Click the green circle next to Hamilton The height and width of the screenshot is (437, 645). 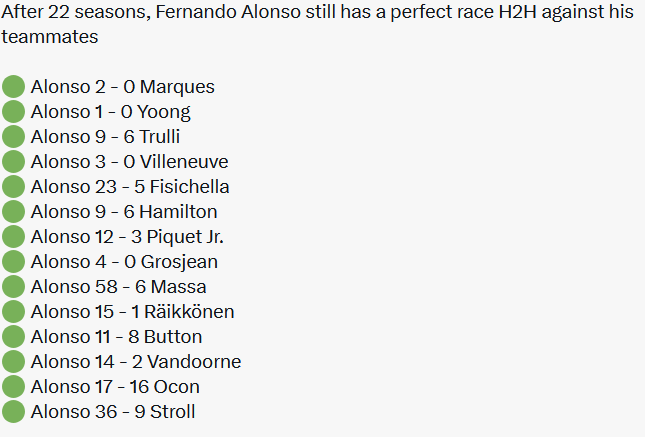[13, 212]
